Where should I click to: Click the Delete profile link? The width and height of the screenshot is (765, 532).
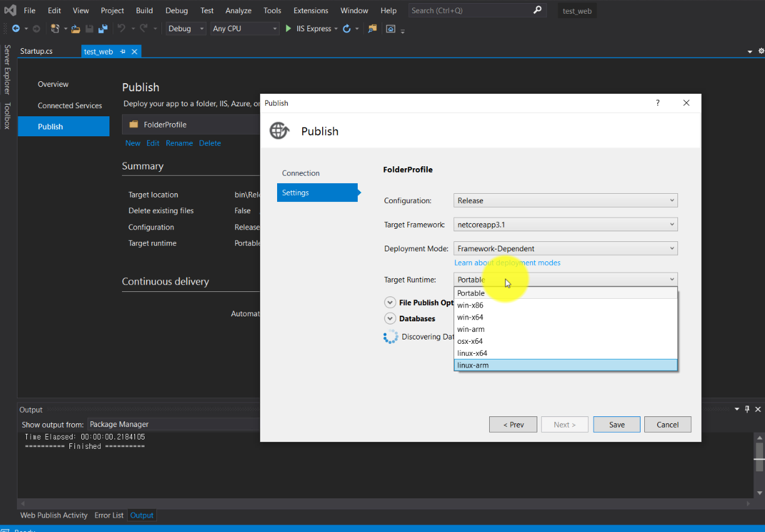point(210,143)
